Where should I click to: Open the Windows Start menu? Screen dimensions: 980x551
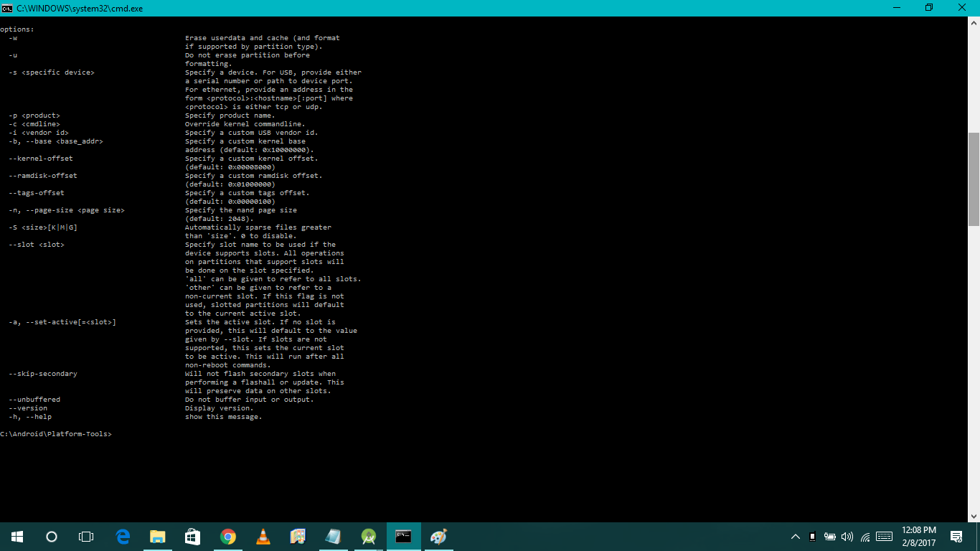(17, 537)
